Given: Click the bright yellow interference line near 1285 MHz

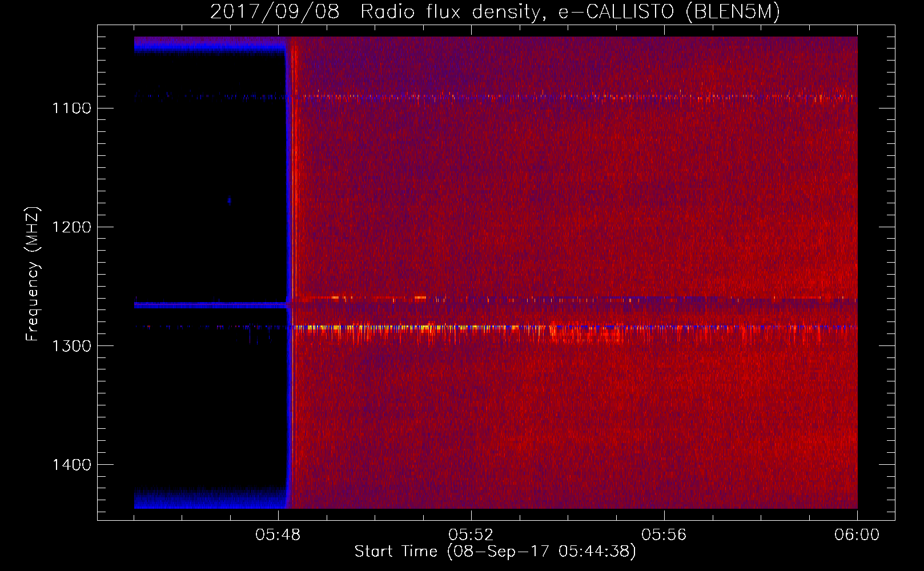Looking at the screenshot, I should pyautogui.click(x=405, y=328).
